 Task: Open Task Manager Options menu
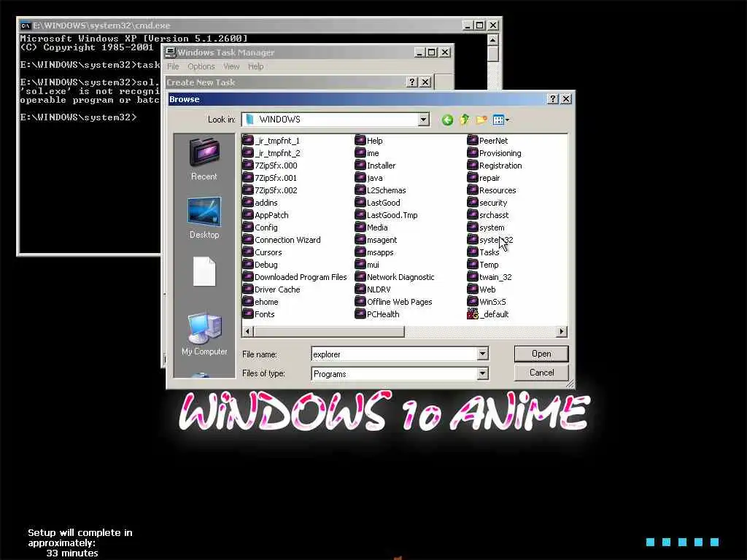click(x=201, y=66)
